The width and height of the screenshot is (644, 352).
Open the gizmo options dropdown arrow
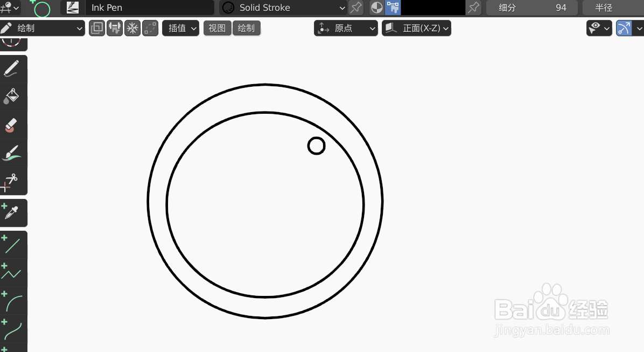point(638,28)
